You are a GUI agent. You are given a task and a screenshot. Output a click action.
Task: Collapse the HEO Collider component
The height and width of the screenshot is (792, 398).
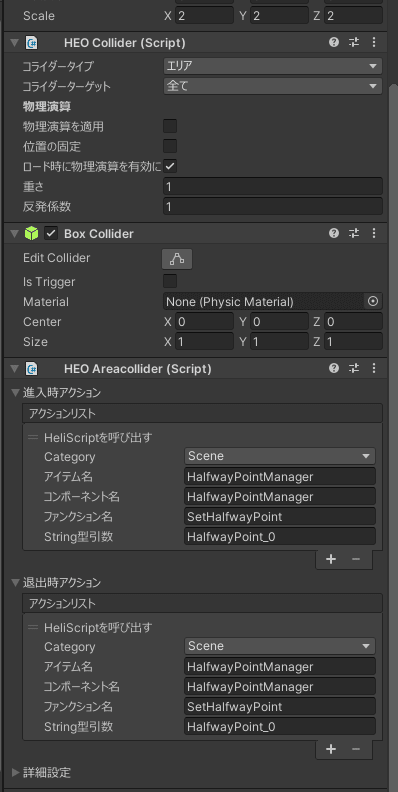tap(14, 43)
